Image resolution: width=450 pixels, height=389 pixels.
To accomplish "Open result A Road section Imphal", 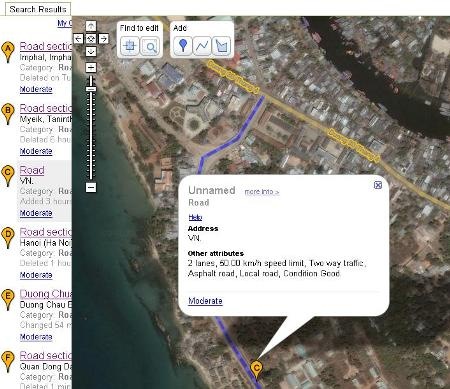I will (x=46, y=46).
